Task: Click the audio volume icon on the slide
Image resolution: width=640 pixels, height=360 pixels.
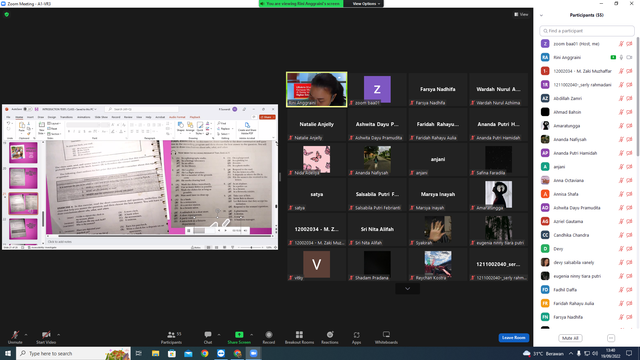Action: 245,231
